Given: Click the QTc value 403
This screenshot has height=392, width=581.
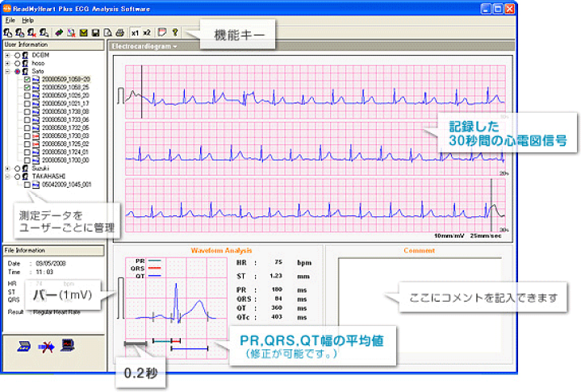Looking at the screenshot, I should (277, 317).
